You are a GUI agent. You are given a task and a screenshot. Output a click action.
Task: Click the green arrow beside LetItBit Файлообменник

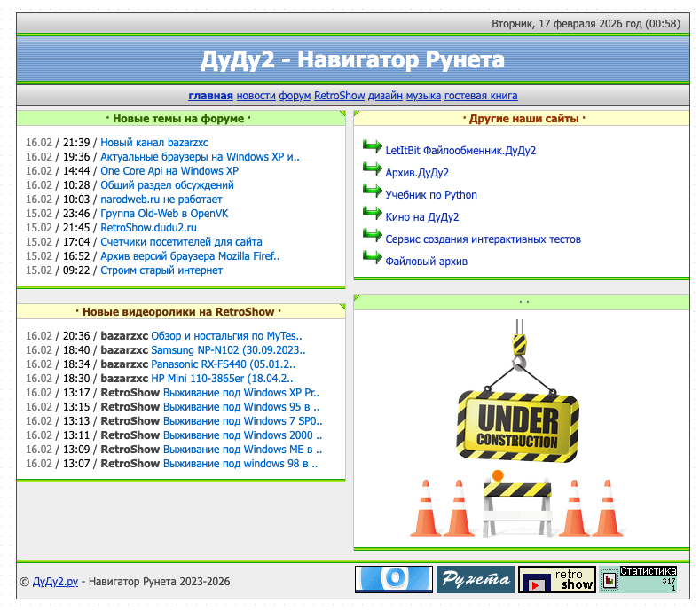click(x=372, y=146)
